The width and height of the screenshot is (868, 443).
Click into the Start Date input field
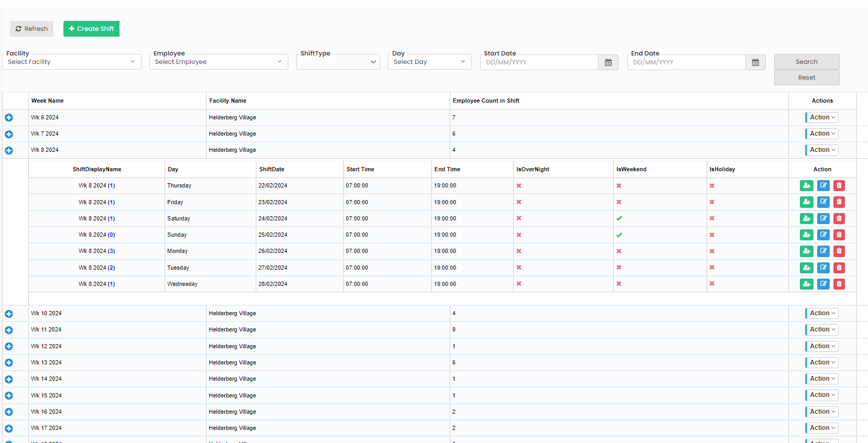[539, 62]
